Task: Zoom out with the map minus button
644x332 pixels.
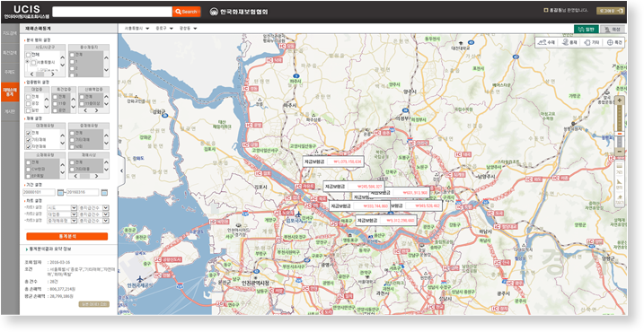Action: [x=620, y=152]
